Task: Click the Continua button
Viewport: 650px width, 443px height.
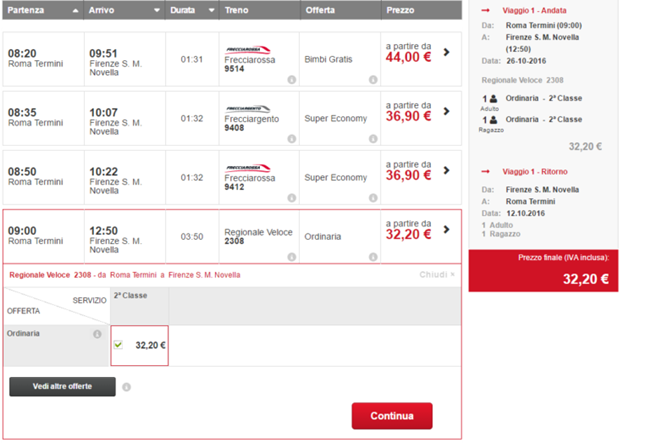Action: tap(391, 415)
